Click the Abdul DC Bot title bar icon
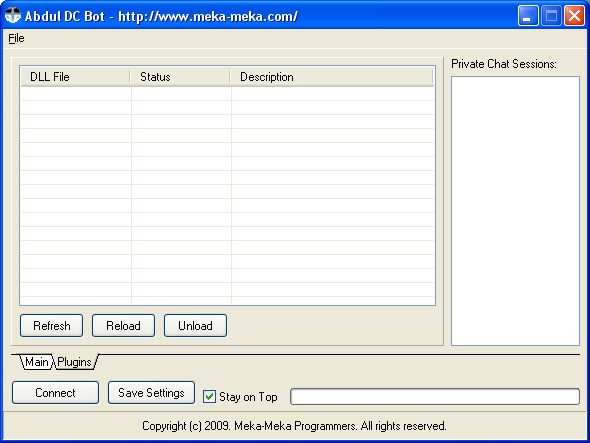 coord(13,16)
